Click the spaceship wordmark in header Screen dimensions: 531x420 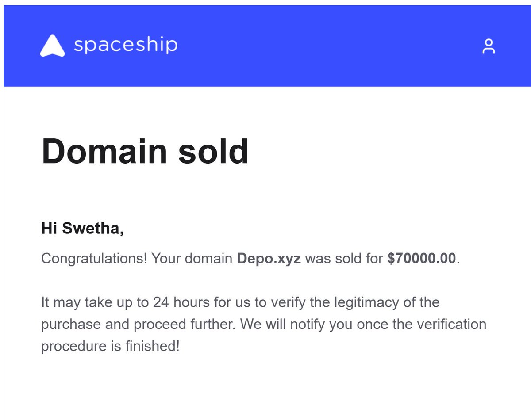126,46
